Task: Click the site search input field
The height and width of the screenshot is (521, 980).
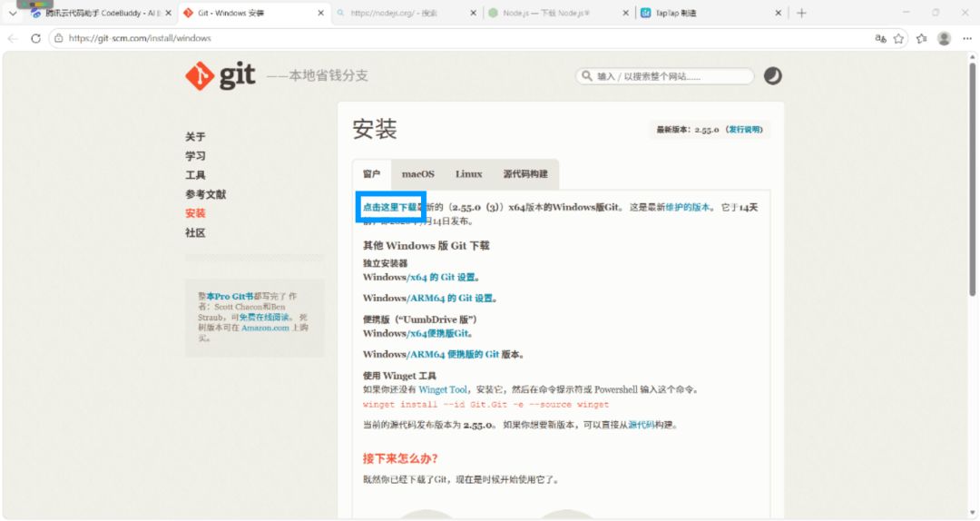Action: pos(664,76)
